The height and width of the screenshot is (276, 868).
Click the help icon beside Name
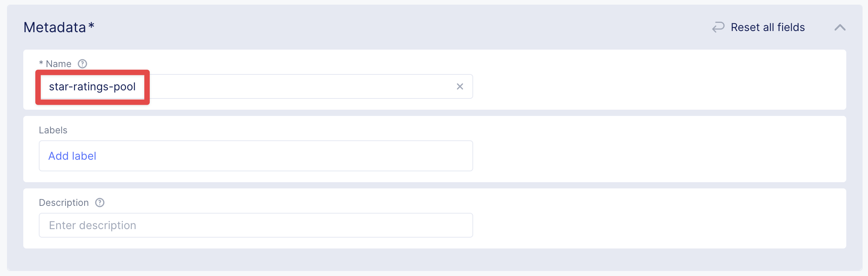(82, 64)
